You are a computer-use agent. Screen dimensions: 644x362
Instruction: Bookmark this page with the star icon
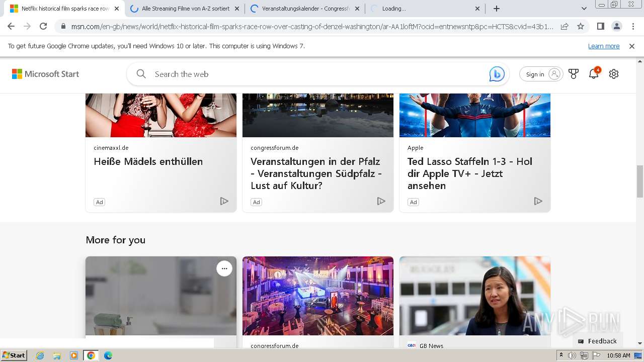[x=581, y=26]
